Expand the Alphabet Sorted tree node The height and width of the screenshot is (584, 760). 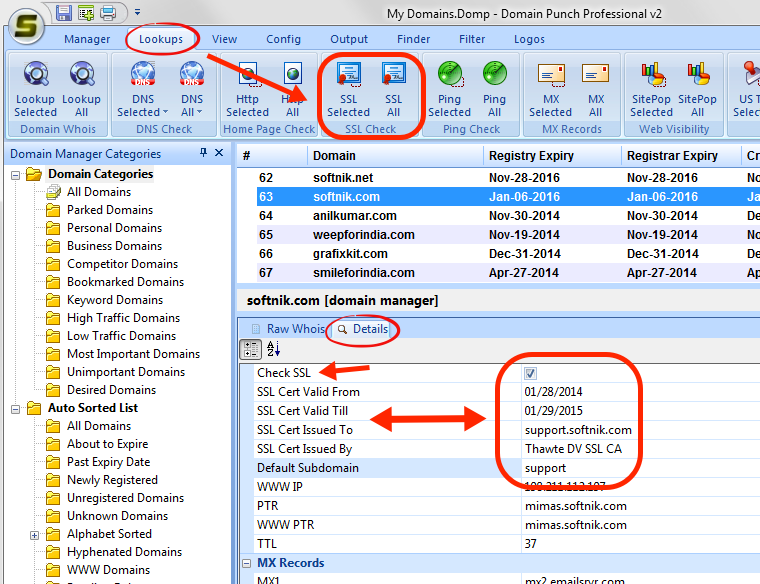point(34,535)
